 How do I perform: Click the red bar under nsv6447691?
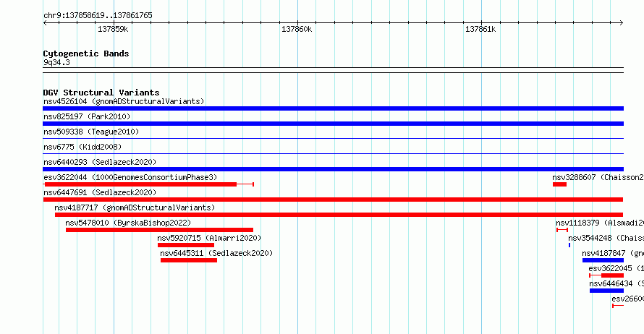coord(333,200)
